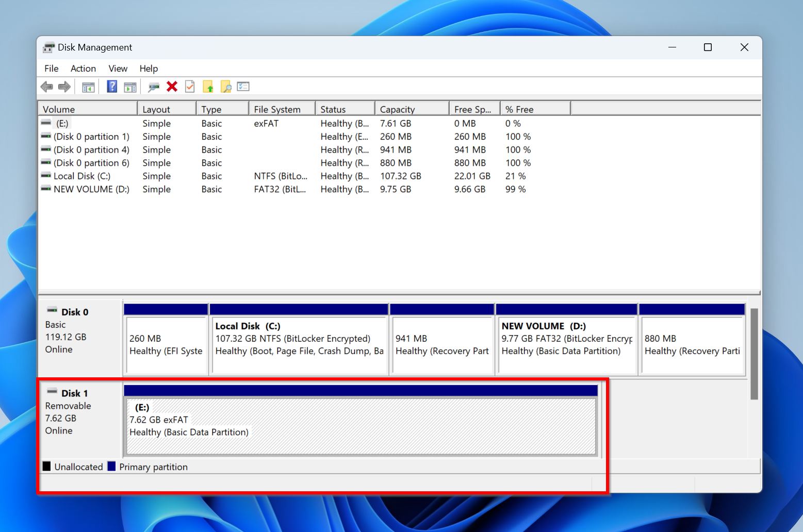
Task: Open the Action menu
Action: click(83, 69)
